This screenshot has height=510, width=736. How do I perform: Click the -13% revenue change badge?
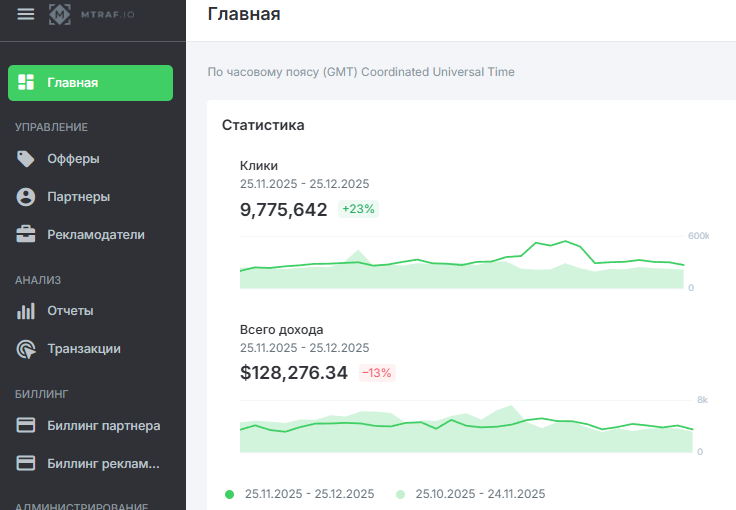377,373
